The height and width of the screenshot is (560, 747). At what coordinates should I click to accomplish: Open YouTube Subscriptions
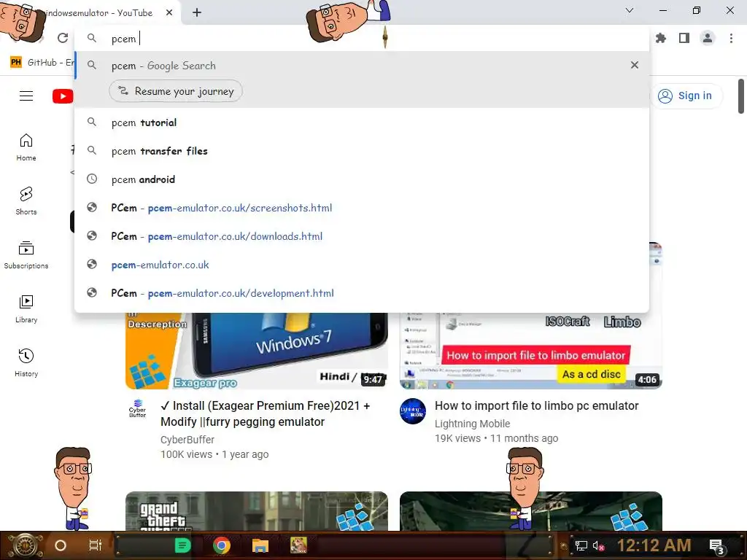pos(26,255)
